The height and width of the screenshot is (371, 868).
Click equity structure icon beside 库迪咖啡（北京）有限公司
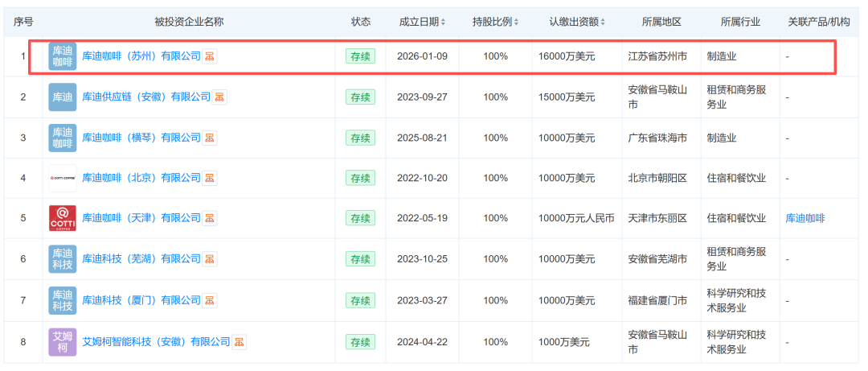(x=211, y=178)
